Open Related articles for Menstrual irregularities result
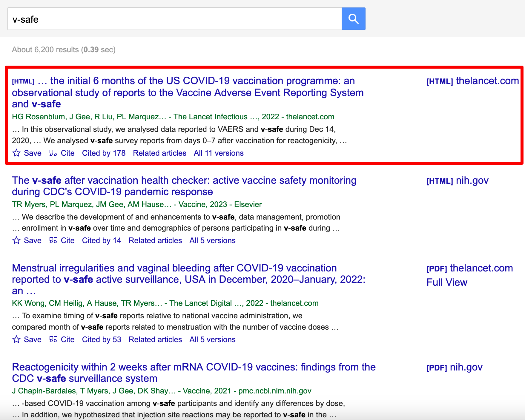Screen dimensions: 525x420 pos(155,339)
